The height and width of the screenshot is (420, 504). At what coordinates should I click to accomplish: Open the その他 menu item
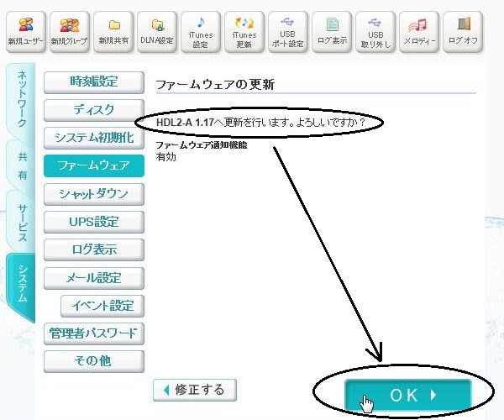click(94, 361)
